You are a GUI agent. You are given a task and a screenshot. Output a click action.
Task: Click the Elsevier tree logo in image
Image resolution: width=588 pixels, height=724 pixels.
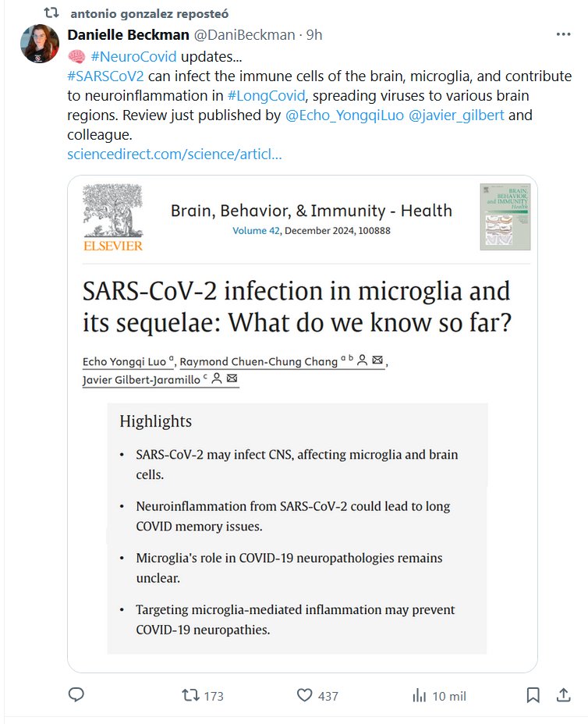pyautogui.click(x=113, y=217)
